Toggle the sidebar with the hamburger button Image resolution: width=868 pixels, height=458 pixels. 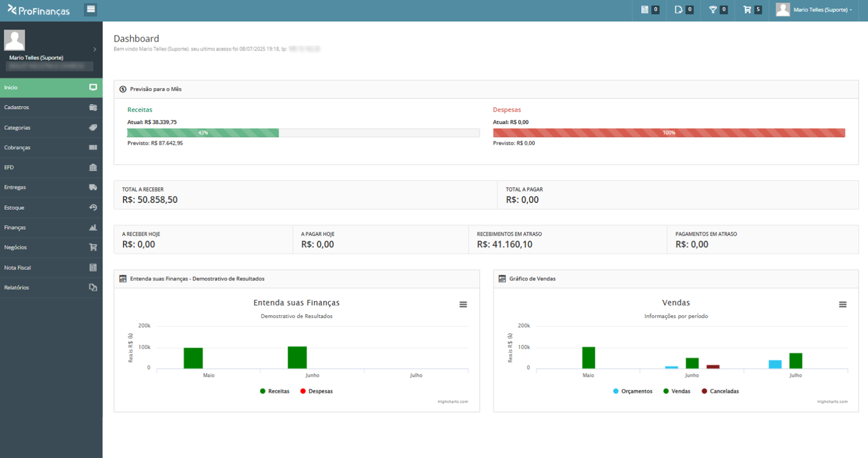(x=91, y=9)
